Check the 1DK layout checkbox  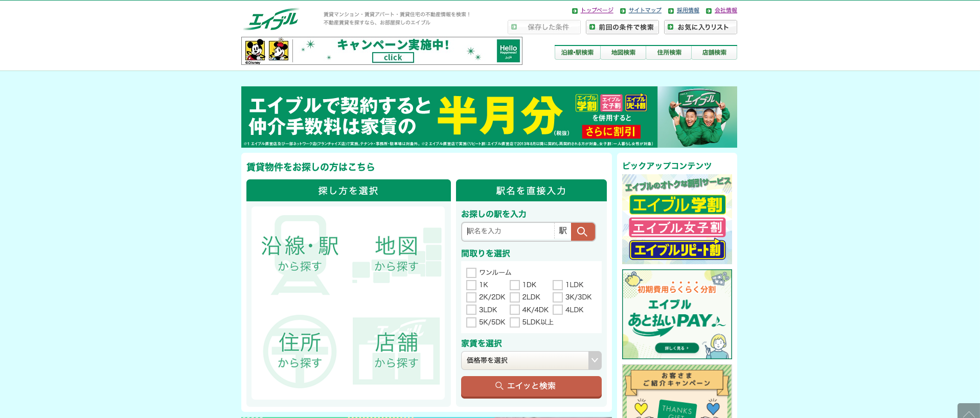pos(515,285)
